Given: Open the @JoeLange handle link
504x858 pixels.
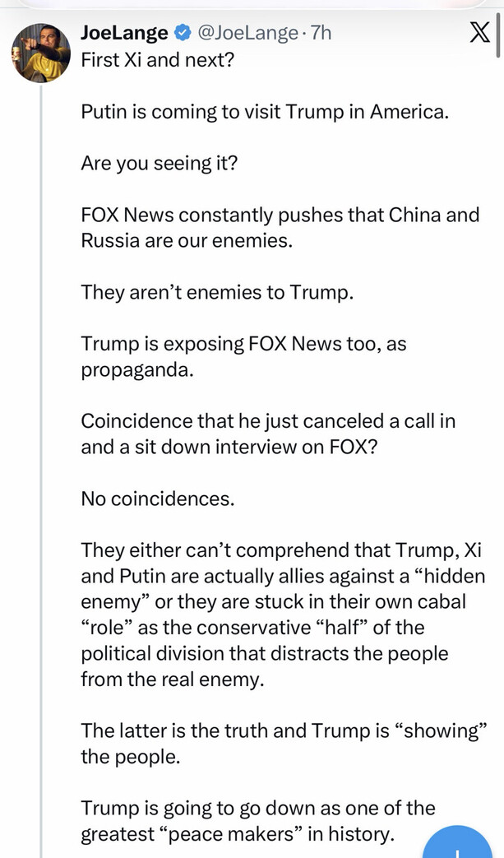Looking at the screenshot, I should [x=247, y=34].
